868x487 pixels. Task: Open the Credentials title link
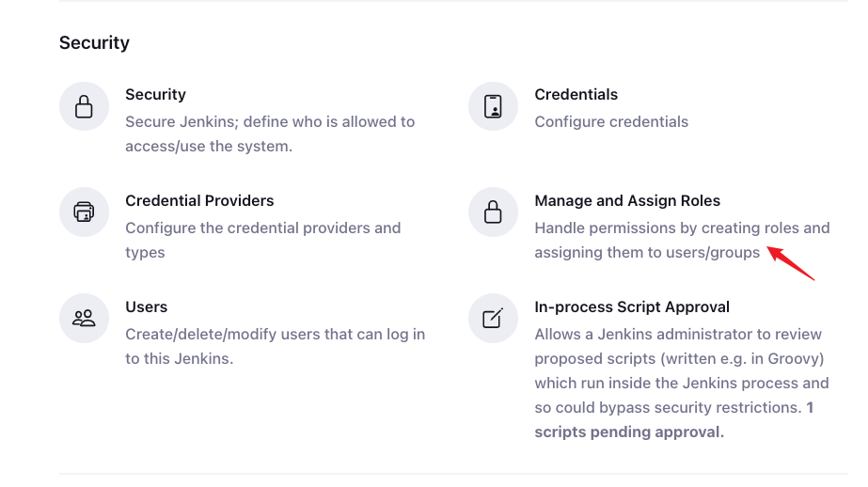point(576,95)
